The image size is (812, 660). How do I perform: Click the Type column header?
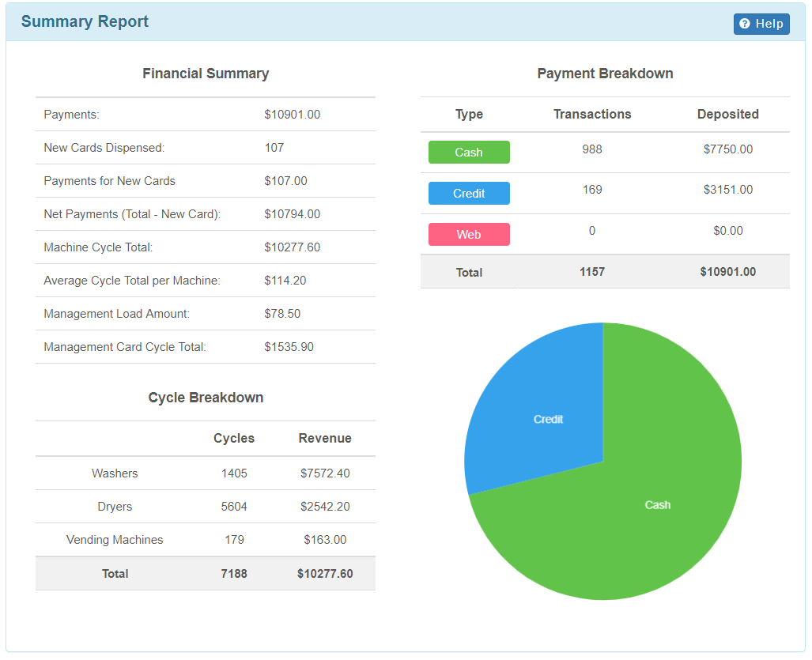469,114
